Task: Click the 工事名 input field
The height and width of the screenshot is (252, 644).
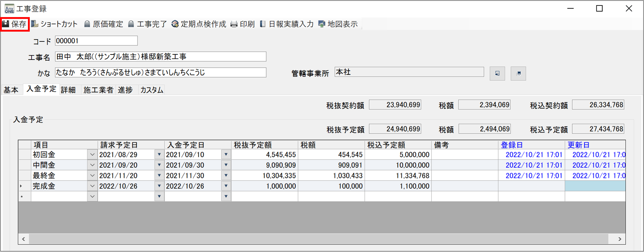Action: tap(160, 57)
